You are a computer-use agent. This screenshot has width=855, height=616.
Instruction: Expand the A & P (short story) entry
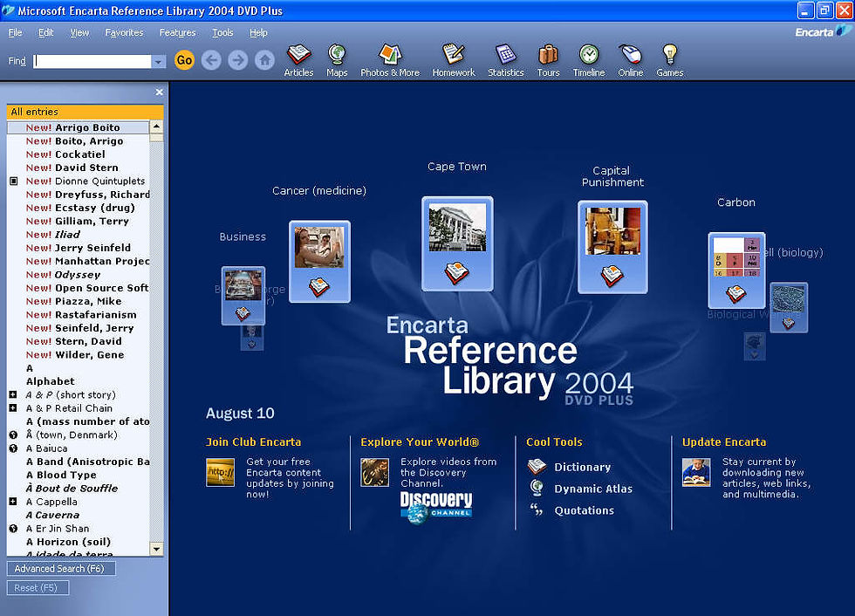point(13,394)
